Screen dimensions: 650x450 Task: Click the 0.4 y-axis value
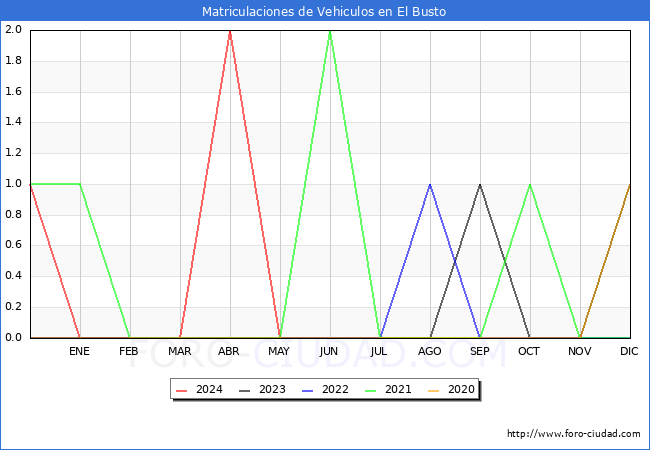click(x=13, y=276)
